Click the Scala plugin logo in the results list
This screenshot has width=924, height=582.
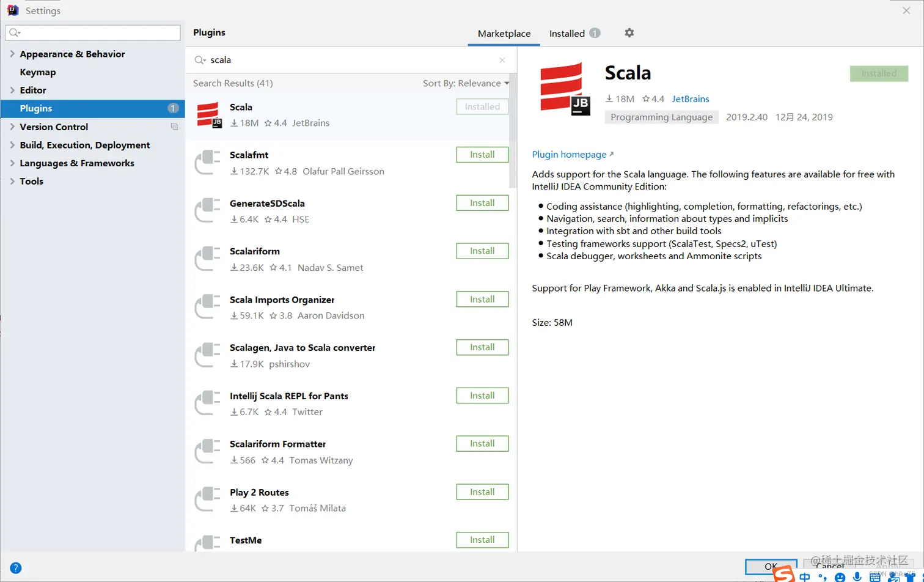tap(208, 115)
